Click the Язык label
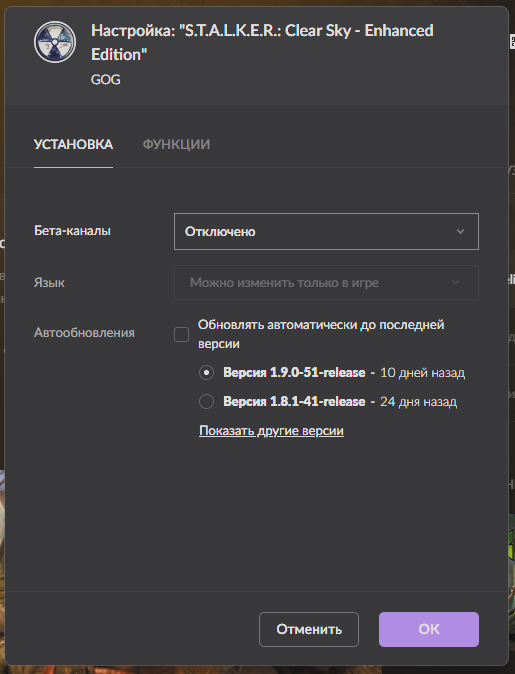The height and width of the screenshot is (674, 515). coord(49,282)
